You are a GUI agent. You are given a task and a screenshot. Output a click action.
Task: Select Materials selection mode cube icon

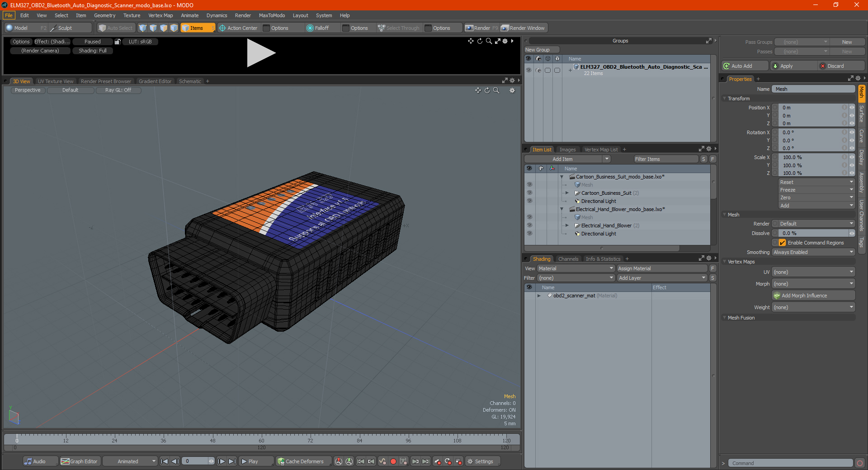click(174, 28)
